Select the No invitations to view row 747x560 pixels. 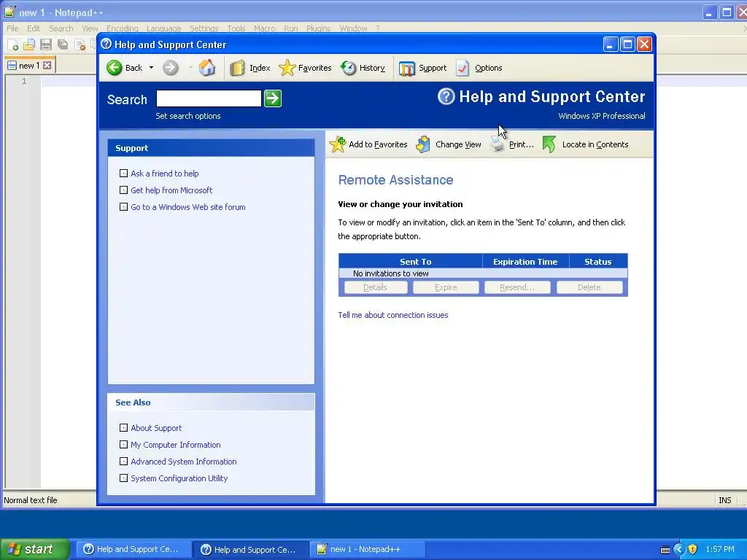click(483, 273)
